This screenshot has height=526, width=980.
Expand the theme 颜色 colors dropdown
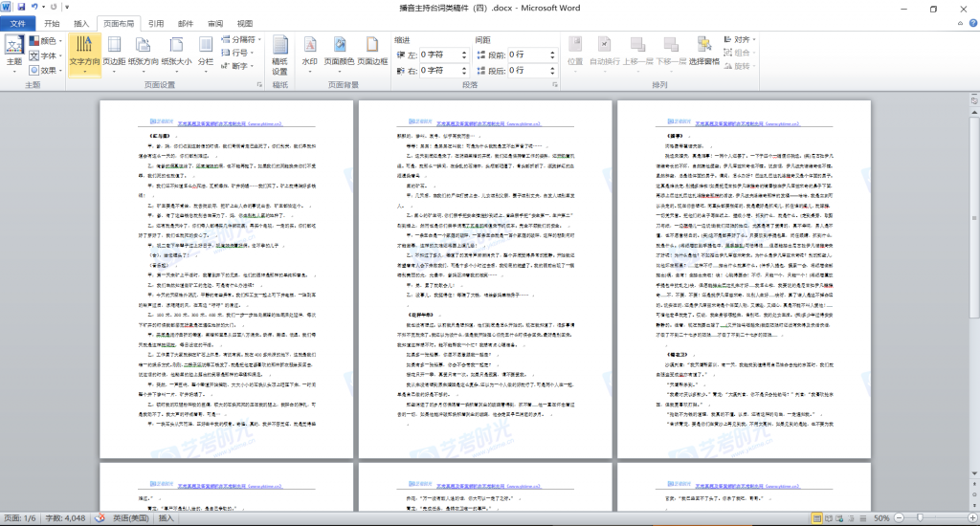pyautogui.click(x=47, y=41)
